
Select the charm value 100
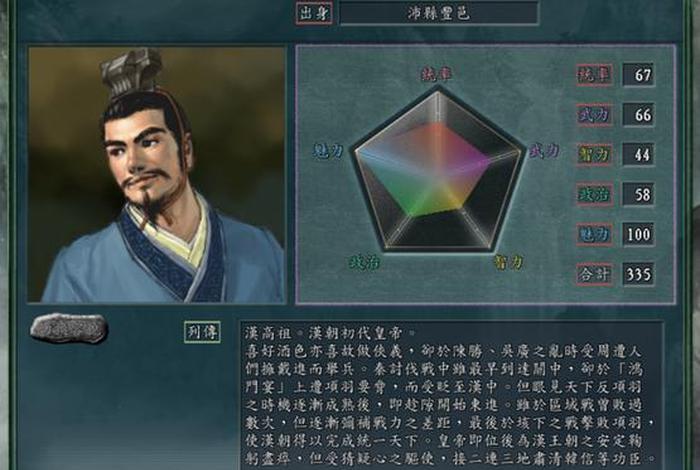pyautogui.click(x=639, y=234)
